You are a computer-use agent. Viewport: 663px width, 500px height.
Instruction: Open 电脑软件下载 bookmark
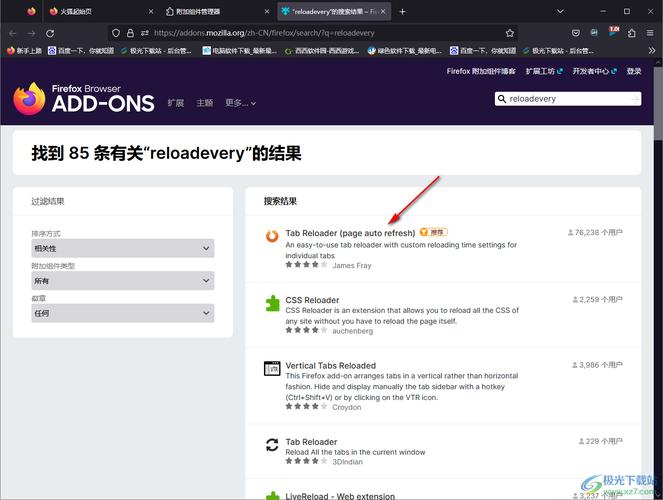click(239, 51)
